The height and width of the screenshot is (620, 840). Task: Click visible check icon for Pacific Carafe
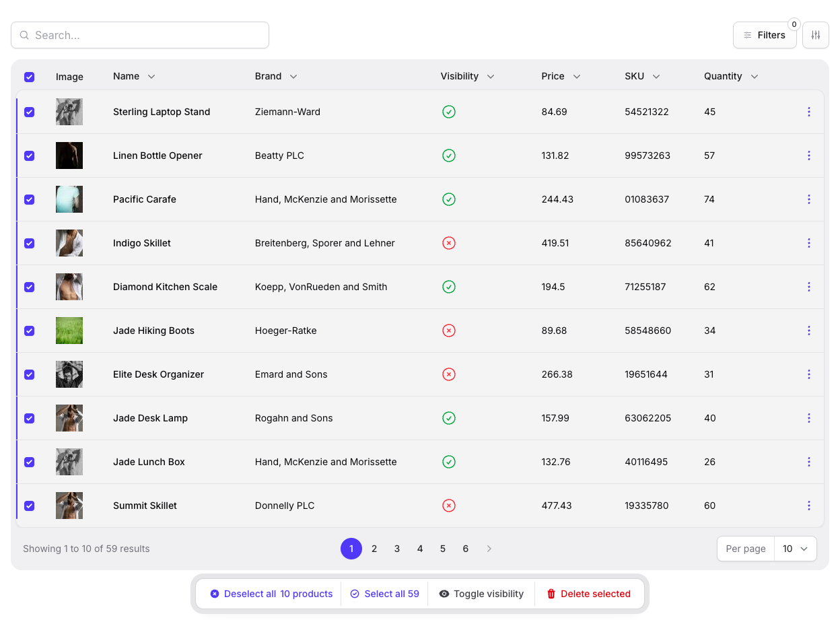point(449,199)
